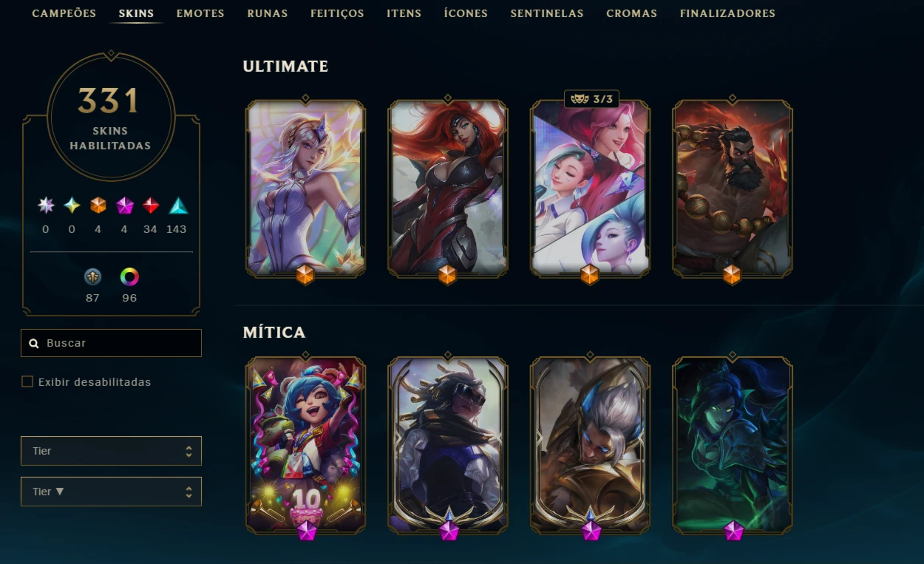Open the Tier ▼ sort dropdown
The width and height of the screenshot is (924, 564).
point(111,492)
